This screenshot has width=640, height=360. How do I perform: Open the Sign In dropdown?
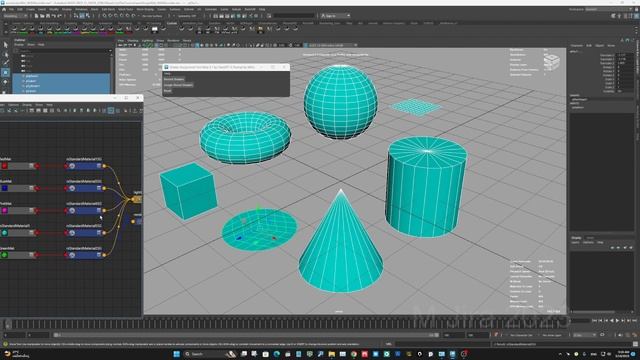335,16
